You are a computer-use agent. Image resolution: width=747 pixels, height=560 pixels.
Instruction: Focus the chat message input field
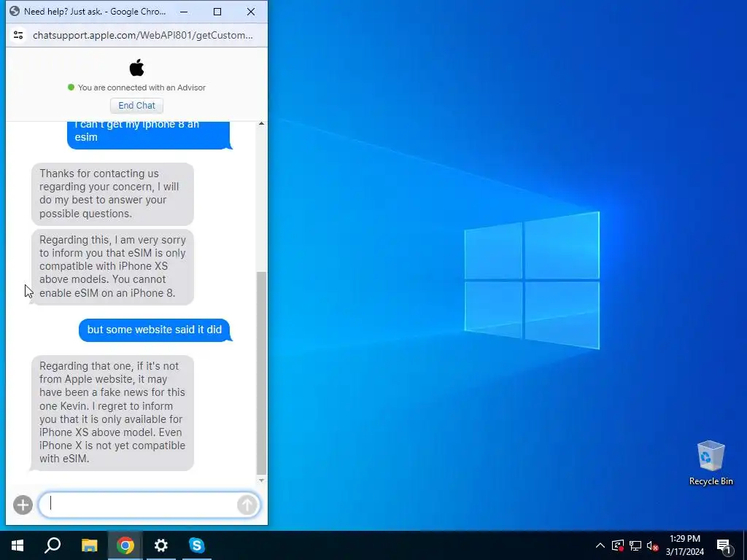[x=149, y=505]
